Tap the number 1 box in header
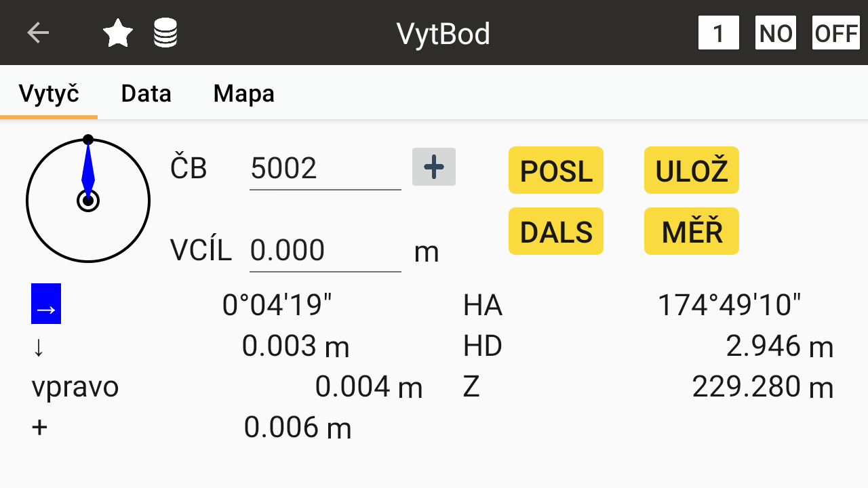Viewport: 868px width, 488px height. pyautogui.click(x=718, y=33)
